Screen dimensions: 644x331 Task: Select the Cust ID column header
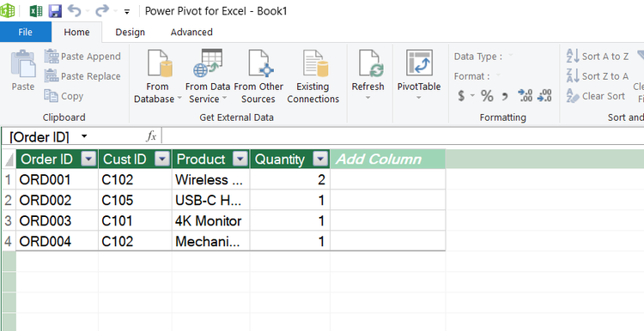coord(125,159)
